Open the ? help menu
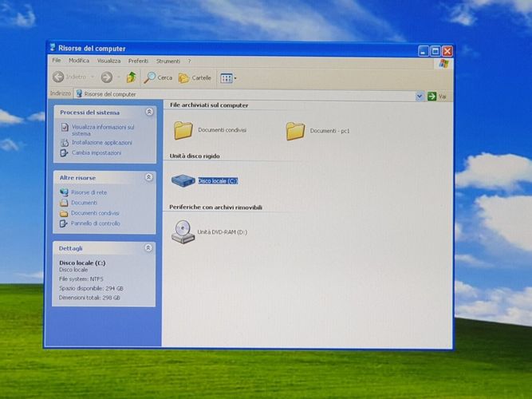Screen dimensions: 532x399 click(x=189, y=61)
